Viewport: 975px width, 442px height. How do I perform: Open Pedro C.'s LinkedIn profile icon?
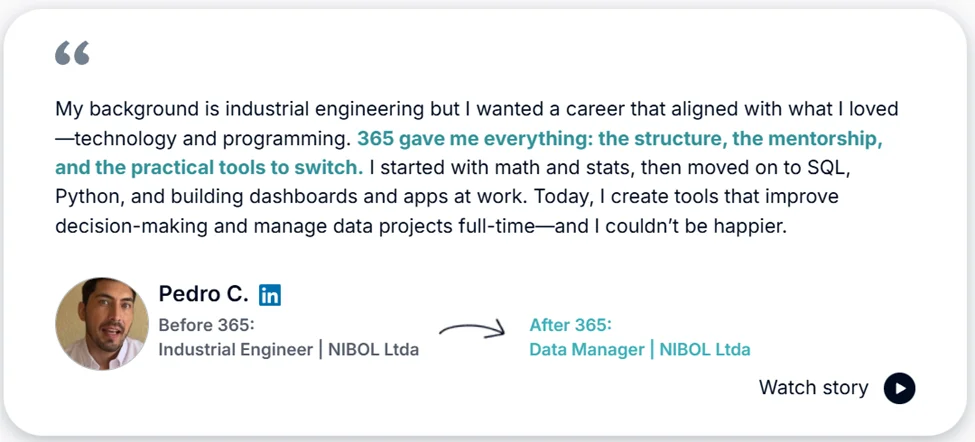(270, 295)
